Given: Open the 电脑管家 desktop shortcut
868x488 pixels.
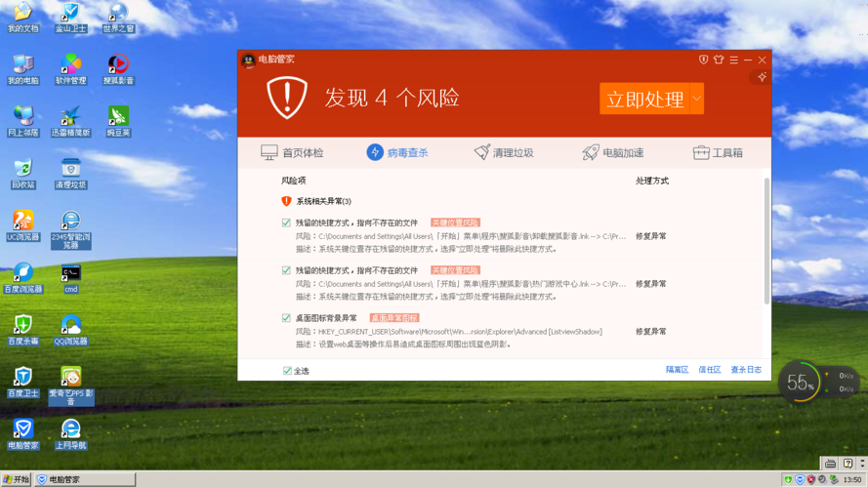Looking at the screenshot, I should pyautogui.click(x=23, y=434).
